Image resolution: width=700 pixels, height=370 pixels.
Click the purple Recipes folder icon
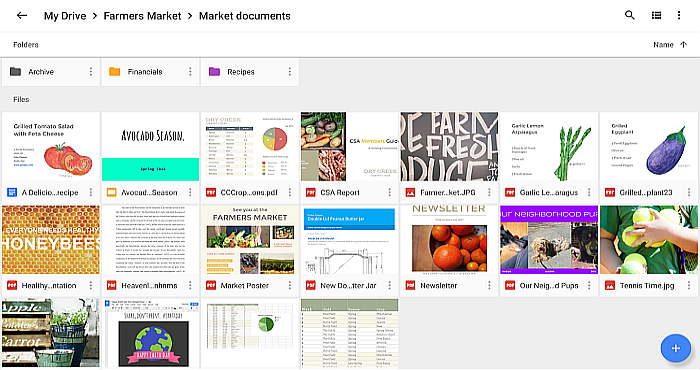214,71
